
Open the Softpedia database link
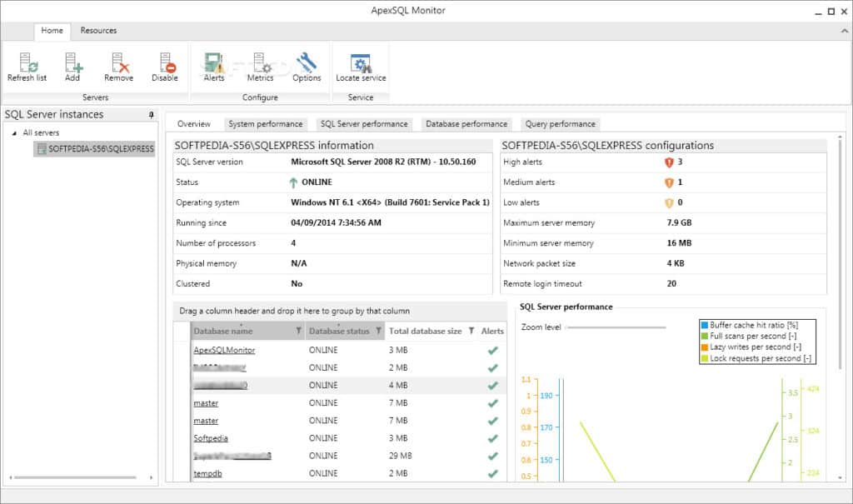pyautogui.click(x=211, y=438)
